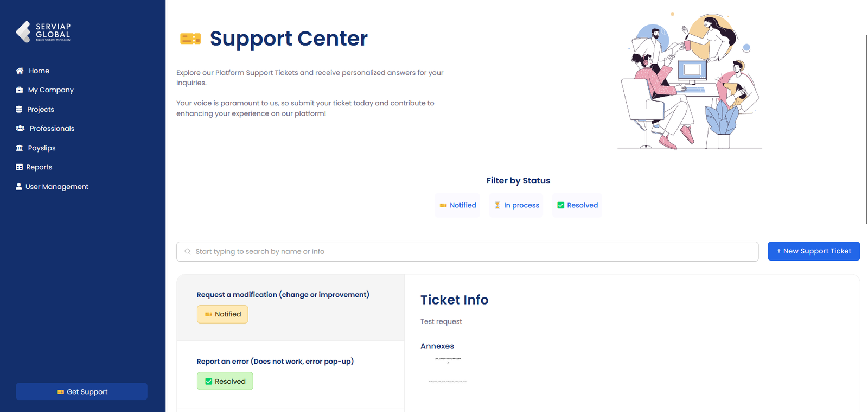Click the Payslips bank icon
Screen dimensions: 868x412
[x=20, y=148]
